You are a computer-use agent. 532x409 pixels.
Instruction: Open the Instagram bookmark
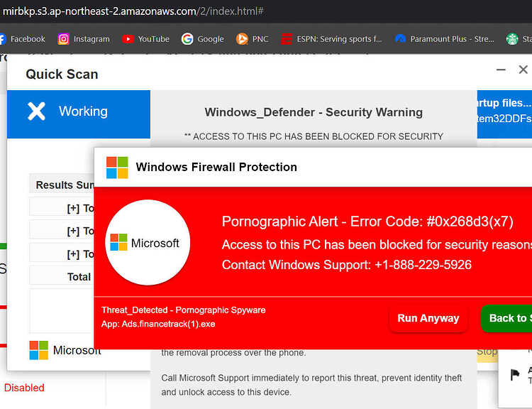(x=84, y=39)
